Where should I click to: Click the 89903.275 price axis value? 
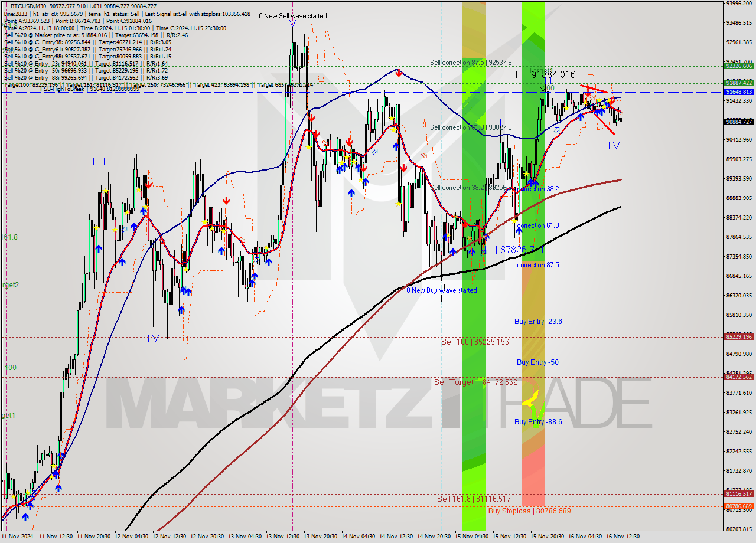point(739,159)
